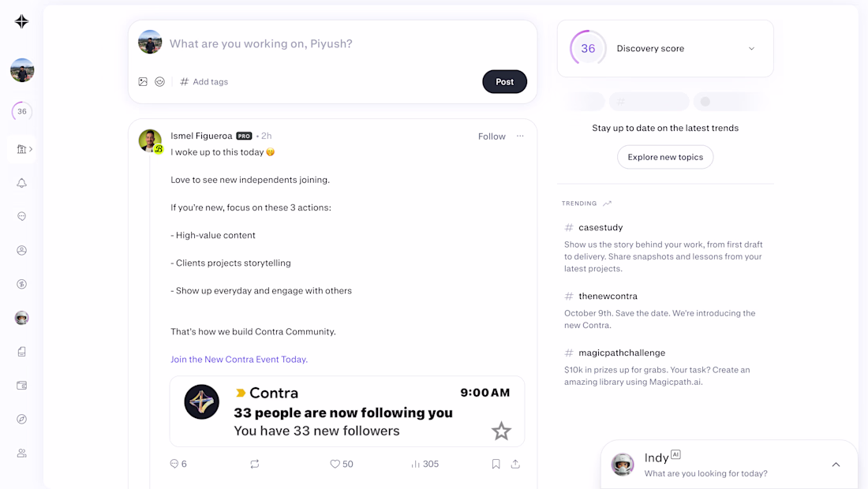Viewport: 868px width, 489px height.
Task: Add an image to the post
Action: [x=143, y=82]
